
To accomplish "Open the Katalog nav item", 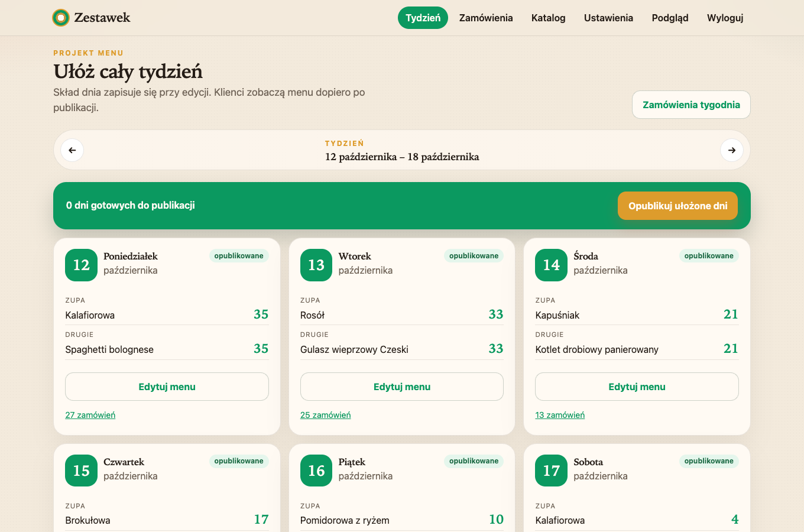I will click(549, 18).
